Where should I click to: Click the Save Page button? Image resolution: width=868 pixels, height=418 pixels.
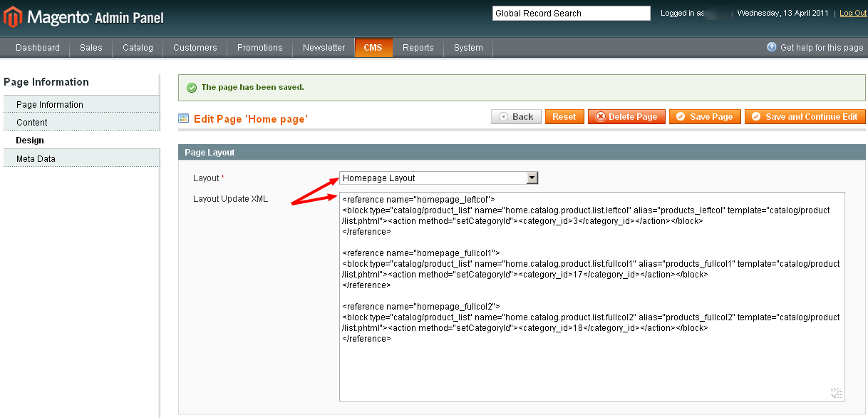tap(705, 117)
